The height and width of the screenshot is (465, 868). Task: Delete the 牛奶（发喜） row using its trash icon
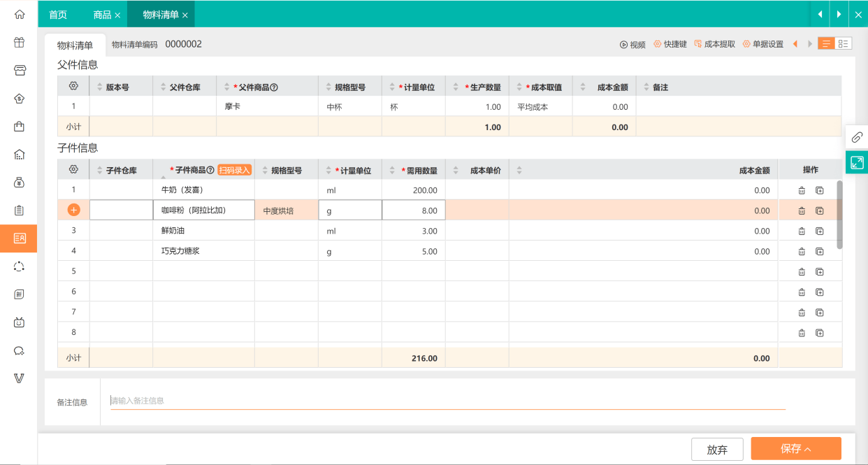pyautogui.click(x=802, y=190)
